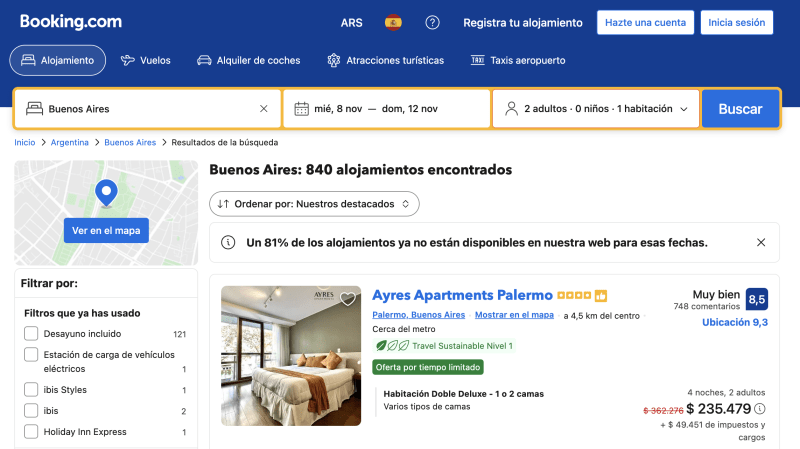Click Registra tu alojamiento link
This screenshot has height=449, width=800.
523,22
